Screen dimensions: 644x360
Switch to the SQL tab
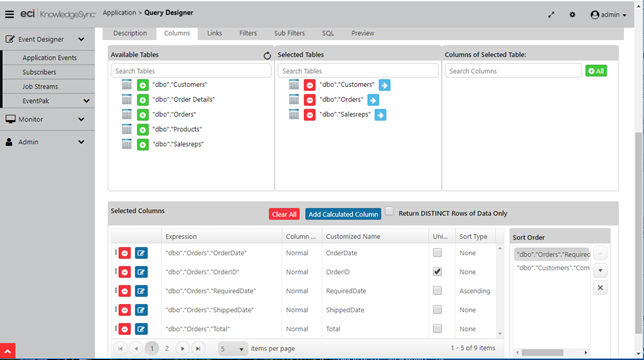[x=328, y=33]
